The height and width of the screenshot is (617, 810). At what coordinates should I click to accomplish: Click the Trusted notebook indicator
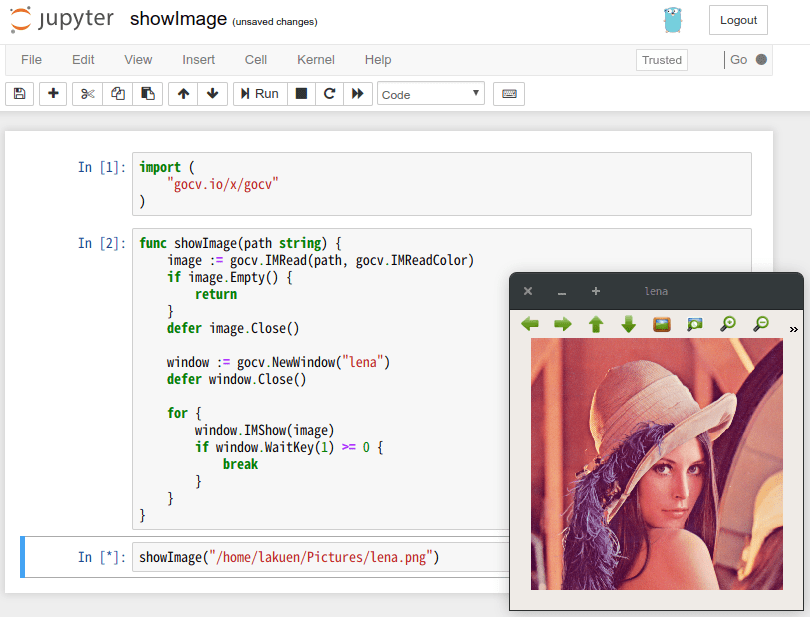[x=662, y=60]
